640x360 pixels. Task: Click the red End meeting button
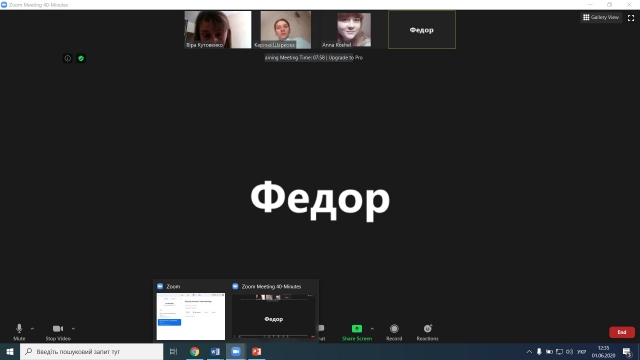622,332
